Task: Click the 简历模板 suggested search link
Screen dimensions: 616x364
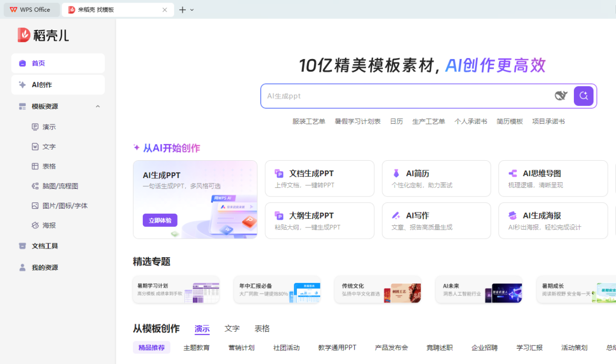Action: [x=509, y=122]
